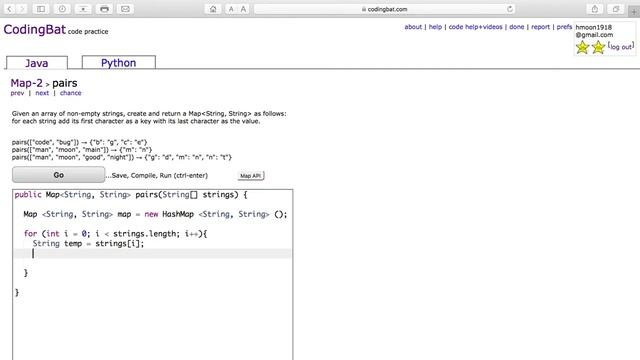Screen dimensions: 640x360
Task: Show the Safari sidebar
Action: click(41, 9)
